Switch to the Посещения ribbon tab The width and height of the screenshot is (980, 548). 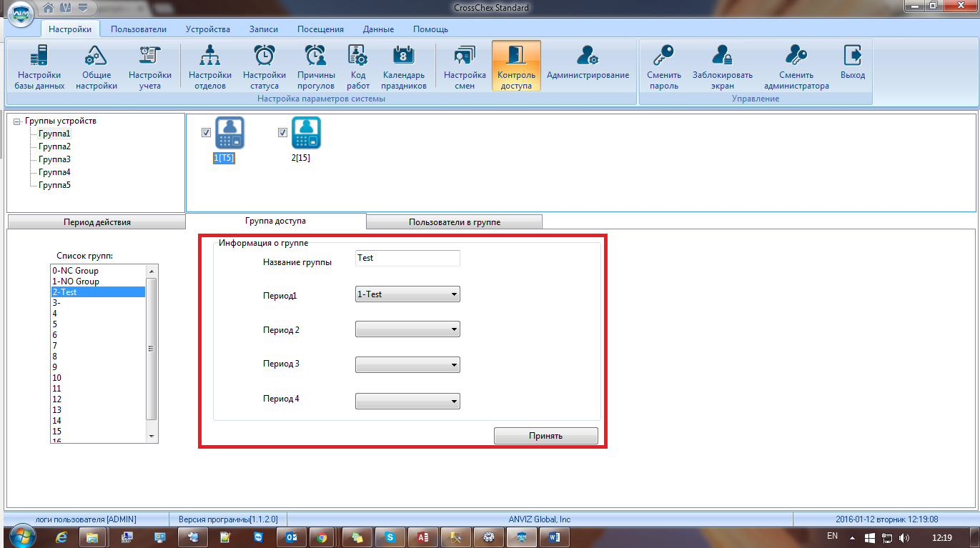(320, 29)
